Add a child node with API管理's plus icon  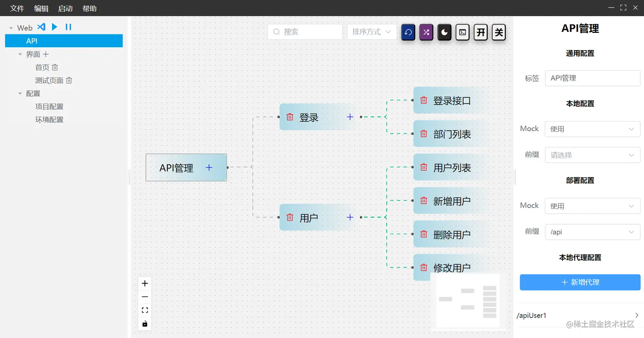[209, 168]
